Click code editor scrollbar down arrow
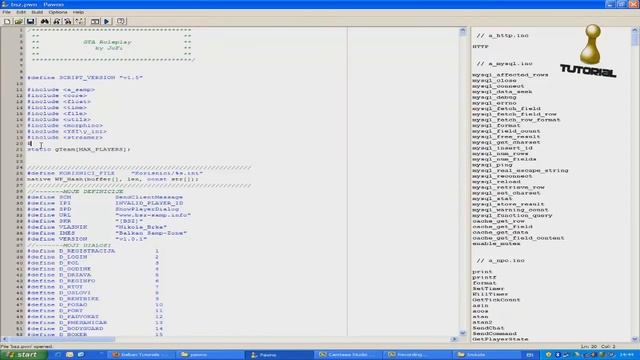This screenshot has width=640, height=360. (x=462, y=333)
